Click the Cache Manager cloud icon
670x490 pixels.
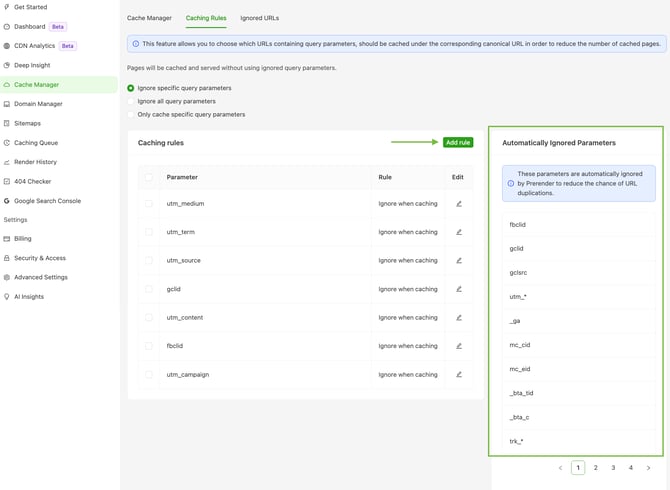6,85
